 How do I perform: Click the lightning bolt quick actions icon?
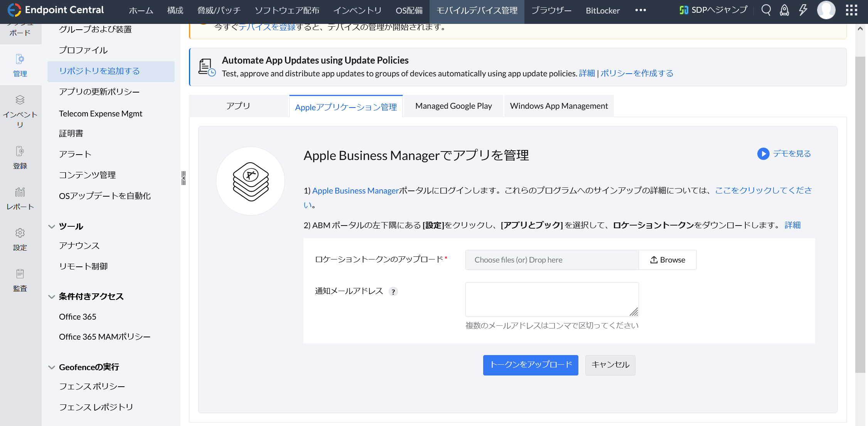(803, 10)
